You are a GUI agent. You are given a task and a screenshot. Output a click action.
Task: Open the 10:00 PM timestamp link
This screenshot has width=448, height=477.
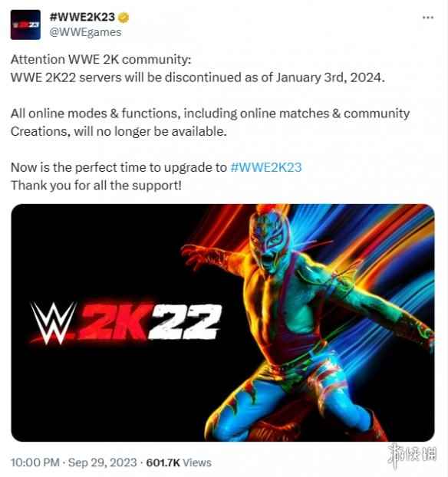coord(35,462)
